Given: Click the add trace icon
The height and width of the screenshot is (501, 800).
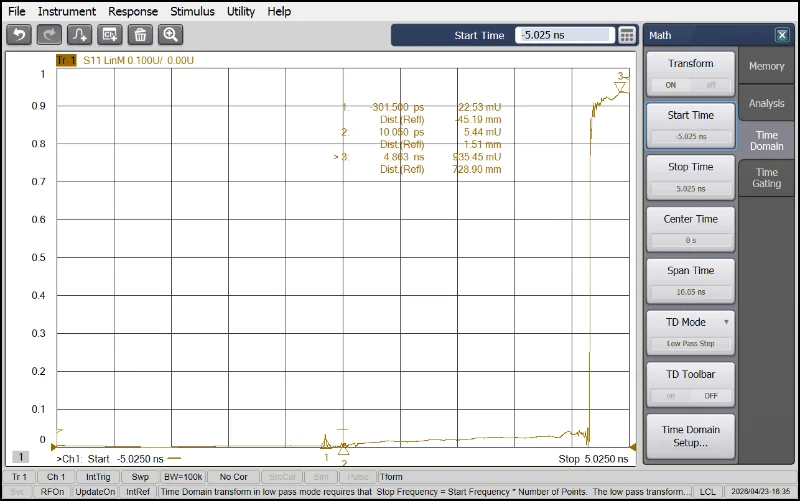Looking at the screenshot, I should pos(80,35).
